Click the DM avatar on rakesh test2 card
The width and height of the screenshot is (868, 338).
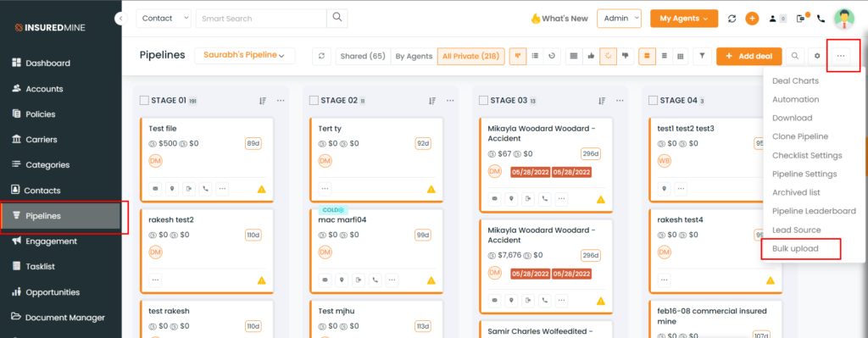(x=155, y=252)
